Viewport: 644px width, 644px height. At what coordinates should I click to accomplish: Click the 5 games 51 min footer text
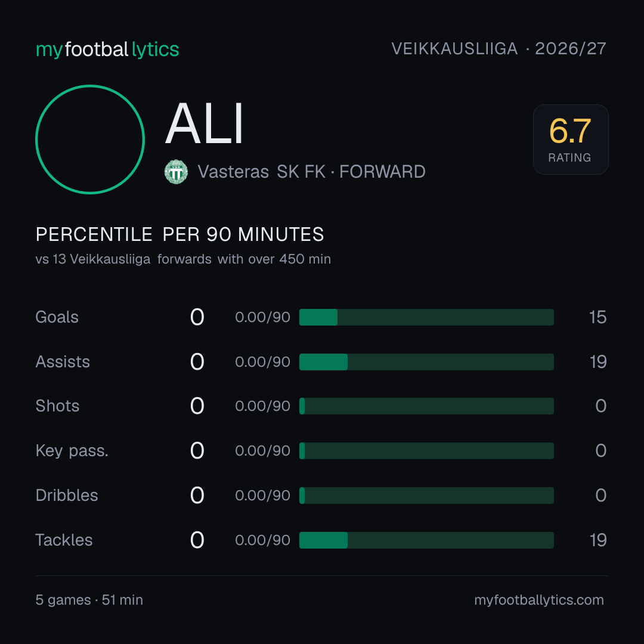[89, 600]
